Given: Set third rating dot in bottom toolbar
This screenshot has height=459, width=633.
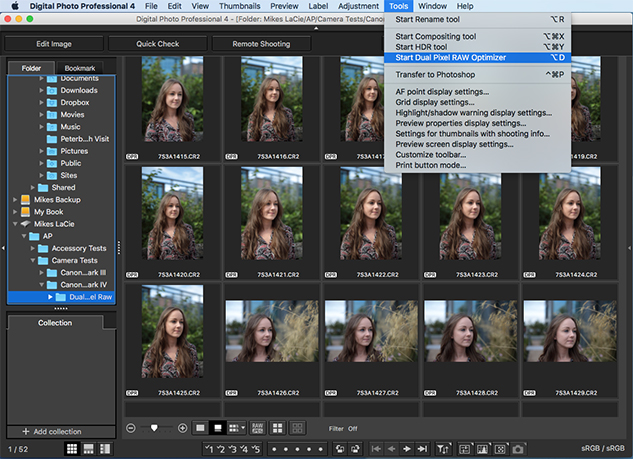Looking at the screenshot, I should coord(298,449).
